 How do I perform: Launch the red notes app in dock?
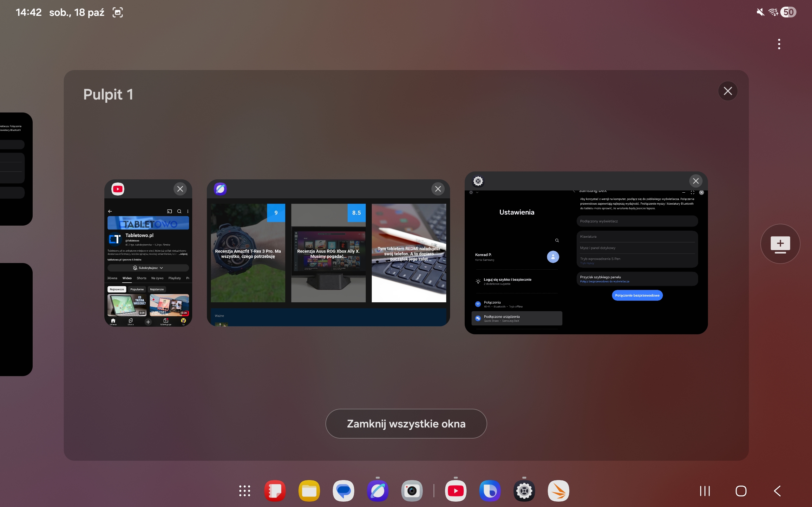pyautogui.click(x=275, y=491)
